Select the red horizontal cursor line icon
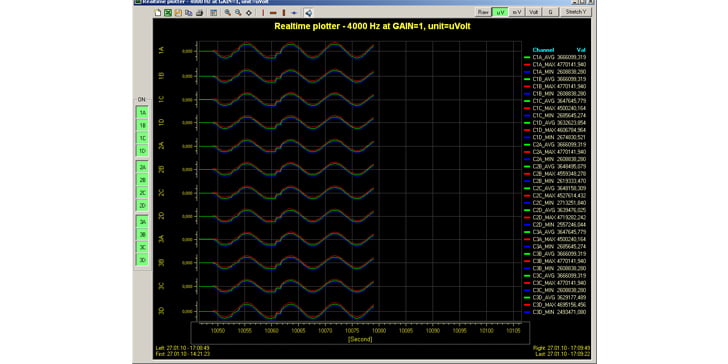The width and height of the screenshot is (728, 364). pos(273,13)
